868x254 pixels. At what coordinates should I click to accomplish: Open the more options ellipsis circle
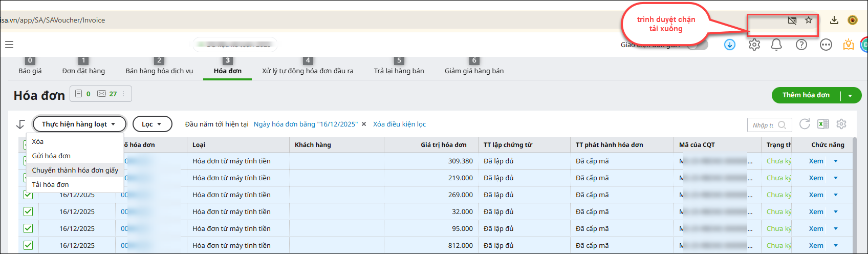(x=826, y=45)
